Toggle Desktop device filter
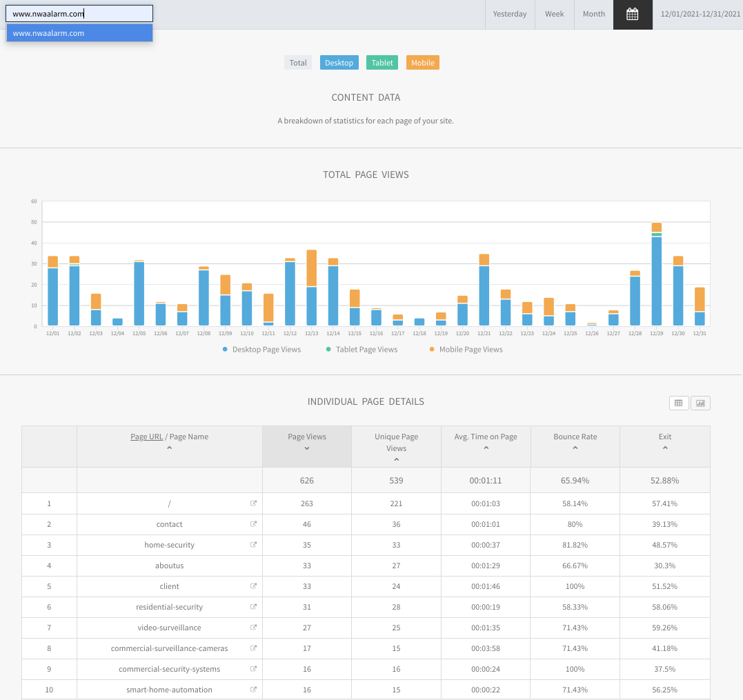 point(339,63)
